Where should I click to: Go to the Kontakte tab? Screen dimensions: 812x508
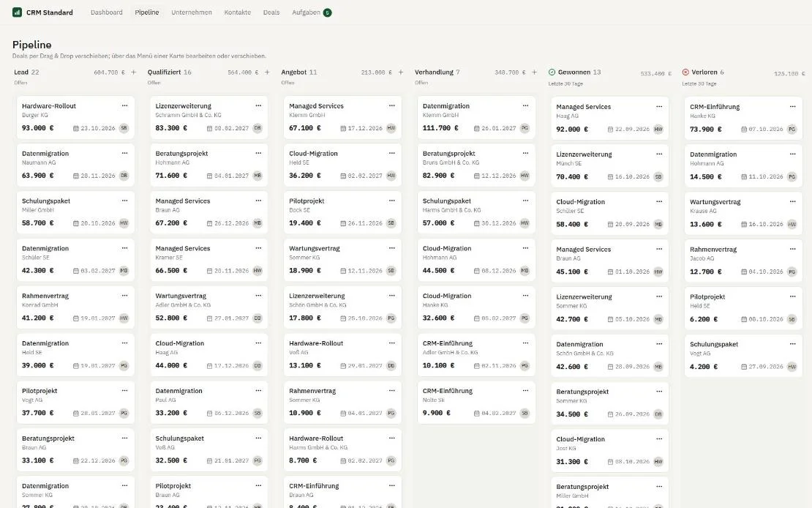[238, 12]
